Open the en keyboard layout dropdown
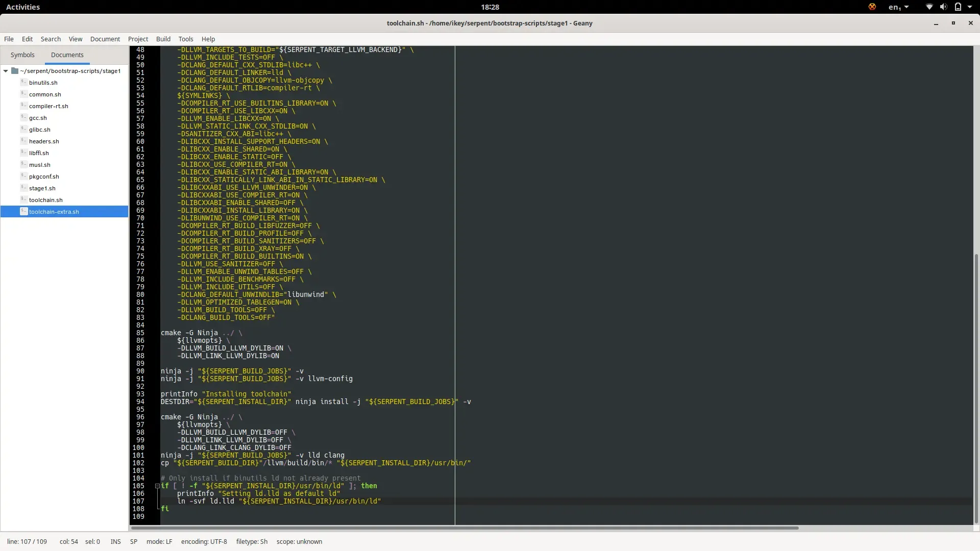This screenshot has width=980, height=551. [x=898, y=7]
